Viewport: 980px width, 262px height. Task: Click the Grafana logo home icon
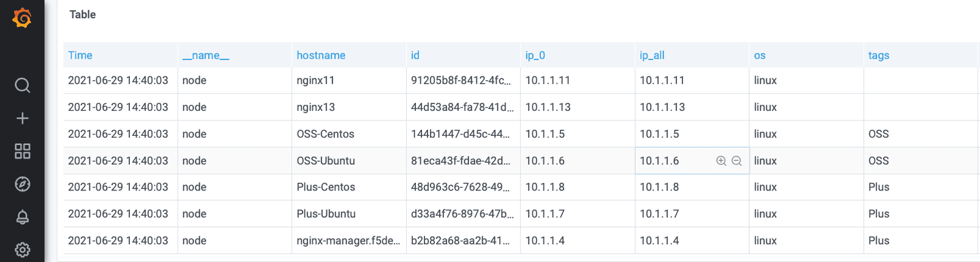coord(22,18)
